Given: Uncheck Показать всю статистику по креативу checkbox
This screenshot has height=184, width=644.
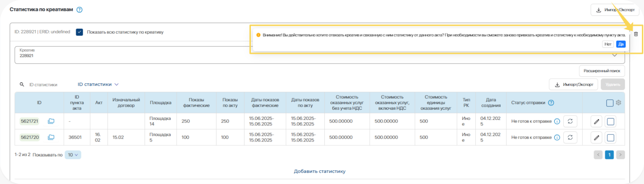Looking at the screenshot, I should coord(80,32).
